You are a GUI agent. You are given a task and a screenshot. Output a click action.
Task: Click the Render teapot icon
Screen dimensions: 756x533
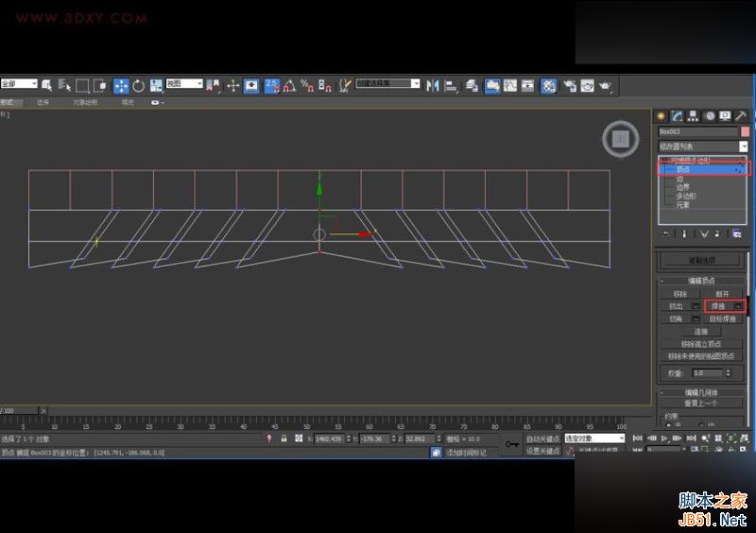pyautogui.click(x=605, y=85)
